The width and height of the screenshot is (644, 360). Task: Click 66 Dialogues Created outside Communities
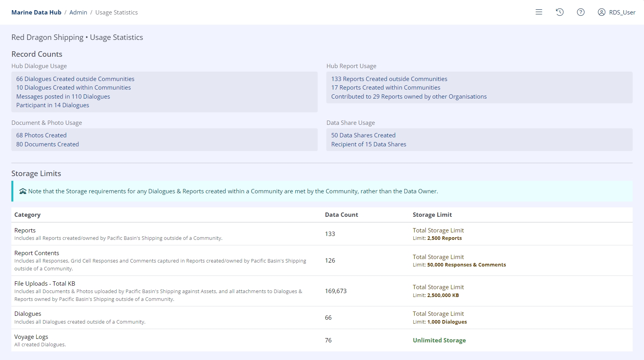[x=75, y=79]
